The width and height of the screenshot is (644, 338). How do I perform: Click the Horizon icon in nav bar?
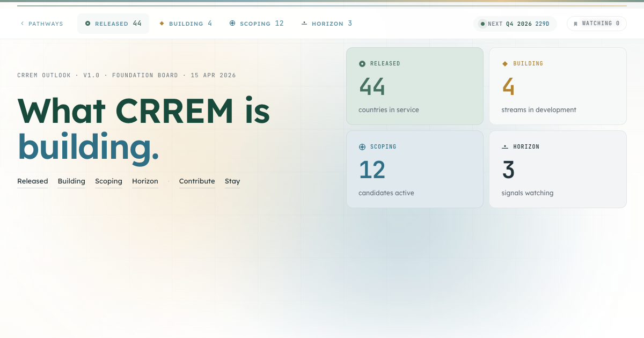pyautogui.click(x=304, y=24)
